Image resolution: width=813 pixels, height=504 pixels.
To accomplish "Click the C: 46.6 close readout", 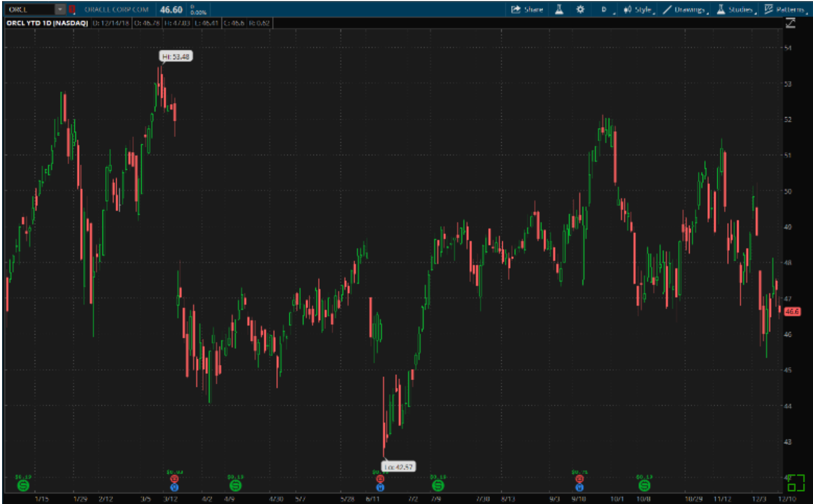I will pyautogui.click(x=234, y=23).
